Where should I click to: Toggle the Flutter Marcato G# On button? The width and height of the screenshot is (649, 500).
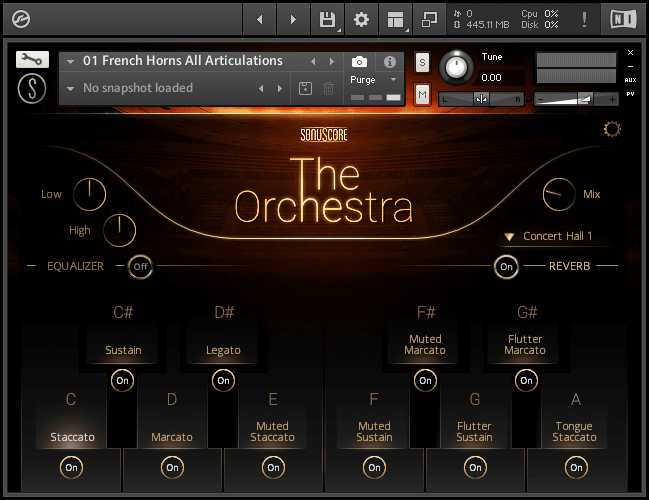[x=526, y=380]
